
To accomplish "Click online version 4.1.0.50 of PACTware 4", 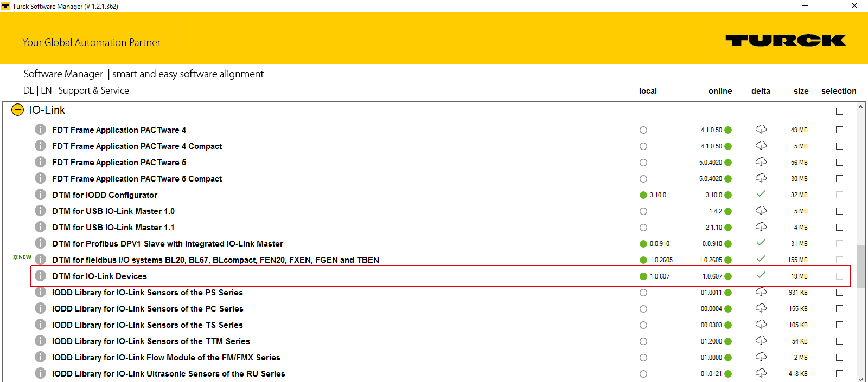I will [711, 130].
